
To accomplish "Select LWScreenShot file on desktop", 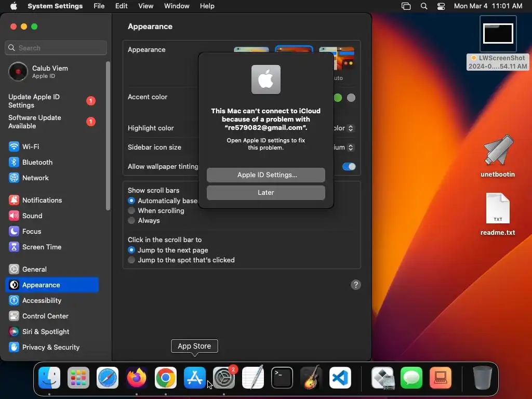I will [x=498, y=43].
